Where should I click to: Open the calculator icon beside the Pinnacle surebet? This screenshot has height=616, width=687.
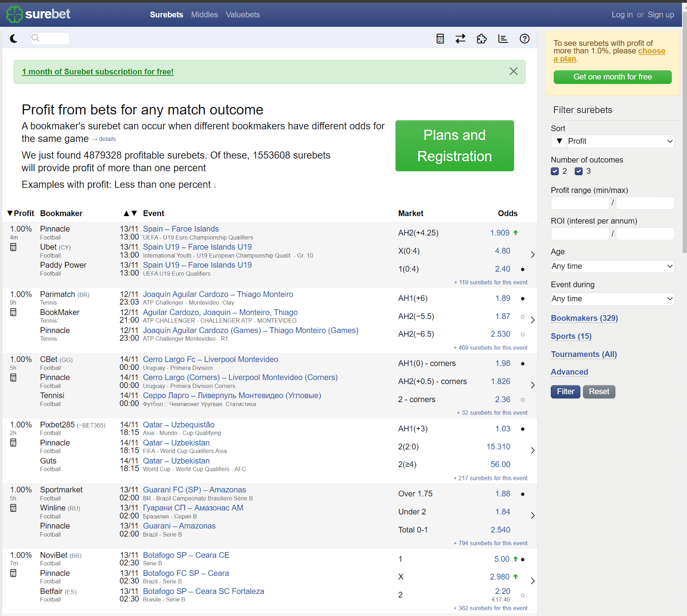[x=13, y=247]
